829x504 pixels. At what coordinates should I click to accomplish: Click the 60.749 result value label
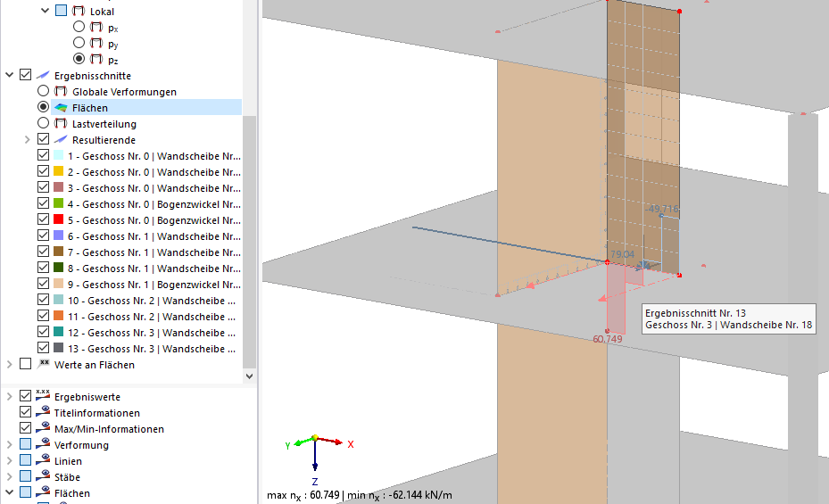(608, 339)
